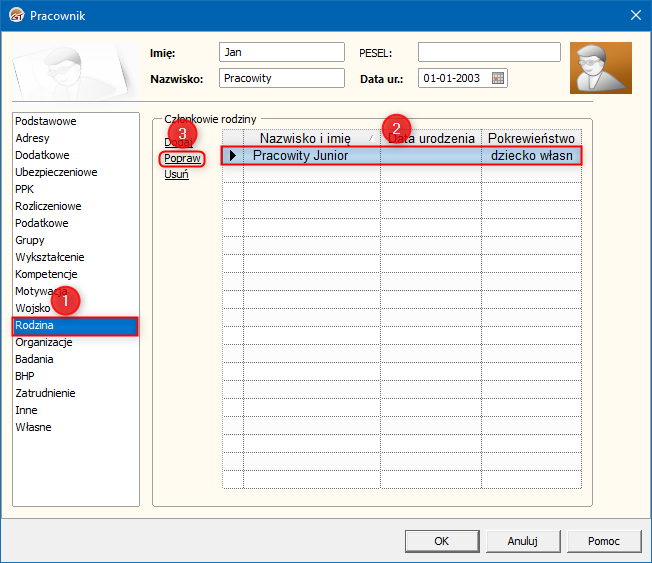This screenshot has width=652, height=563.
Task: Click the Popraw link to edit
Action: 183,159
